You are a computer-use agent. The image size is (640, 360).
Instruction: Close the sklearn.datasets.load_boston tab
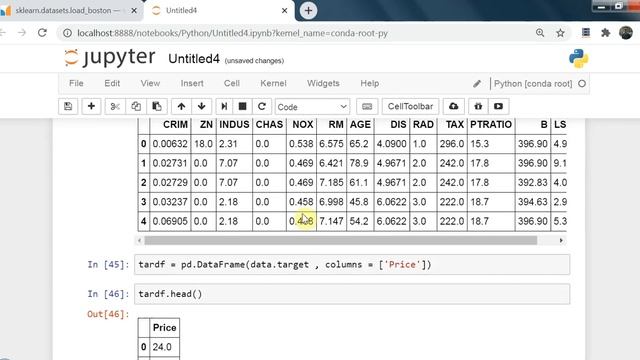(x=134, y=11)
